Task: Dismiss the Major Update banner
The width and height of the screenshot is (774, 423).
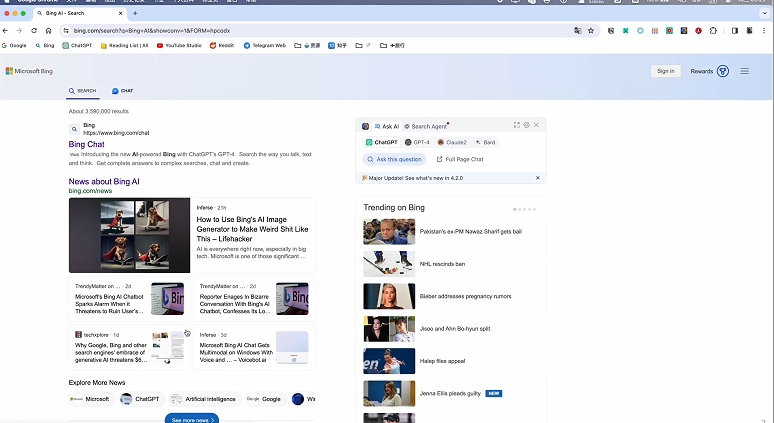Action: coord(538,178)
